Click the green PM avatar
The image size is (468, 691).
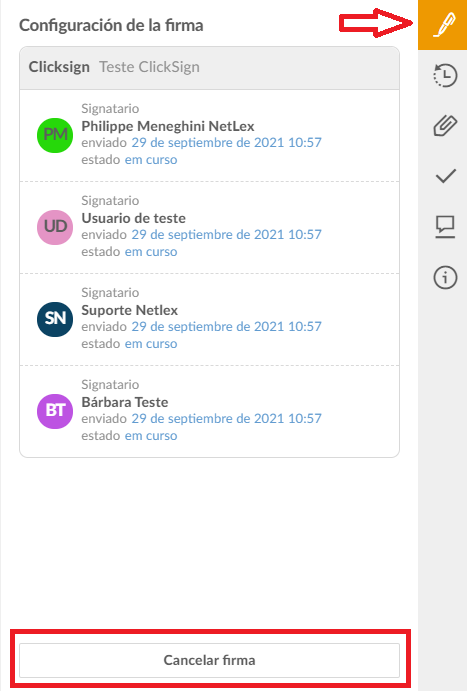click(55, 135)
